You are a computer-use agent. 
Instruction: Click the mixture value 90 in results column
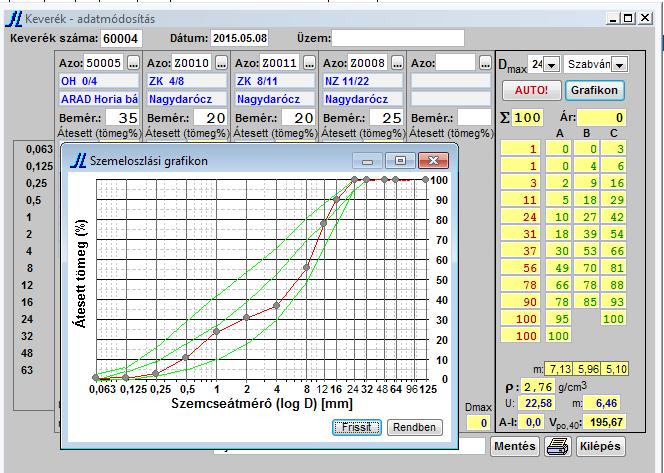[x=520, y=302]
